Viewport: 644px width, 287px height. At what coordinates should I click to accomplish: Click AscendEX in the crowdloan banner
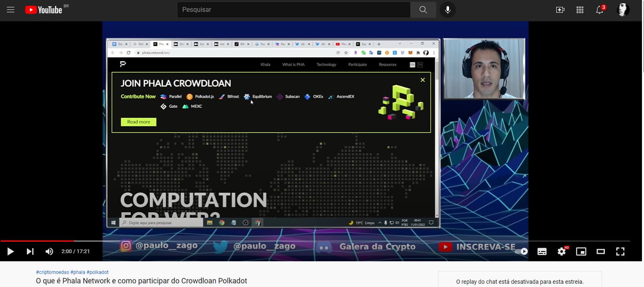[x=341, y=96]
